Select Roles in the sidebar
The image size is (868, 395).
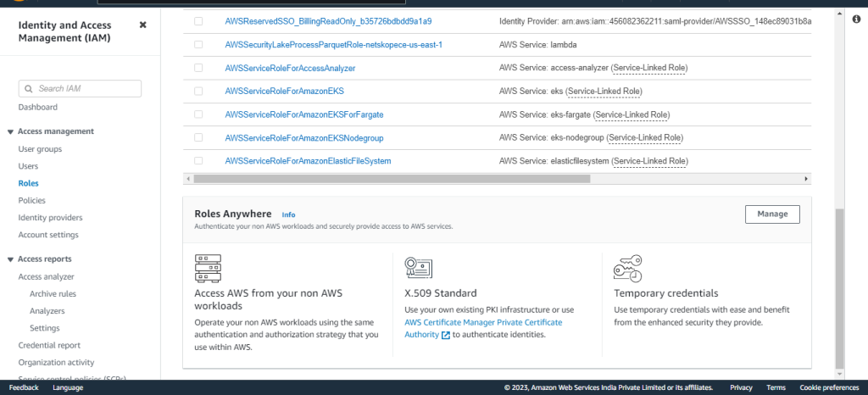click(28, 183)
